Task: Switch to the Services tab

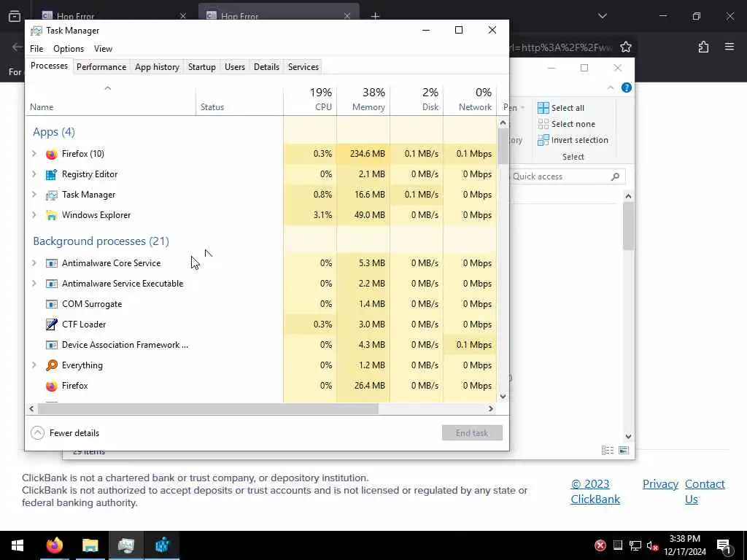Action: tap(303, 67)
